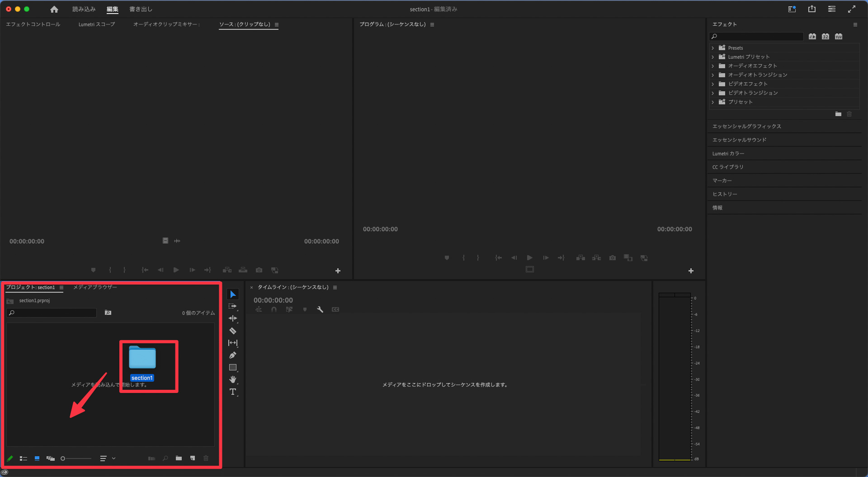868x477 pixels.
Task: Click the Home icon
Action: (54, 9)
